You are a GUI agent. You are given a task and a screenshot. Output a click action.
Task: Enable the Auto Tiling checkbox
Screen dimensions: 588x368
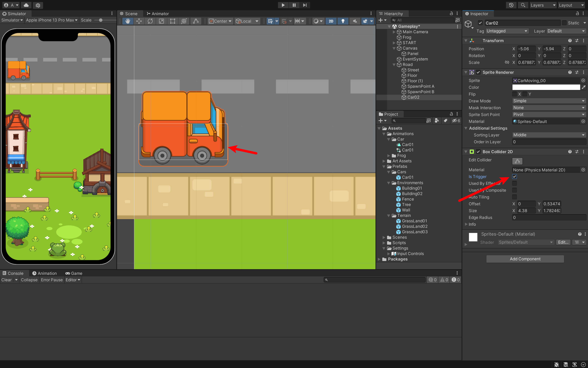tap(514, 197)
